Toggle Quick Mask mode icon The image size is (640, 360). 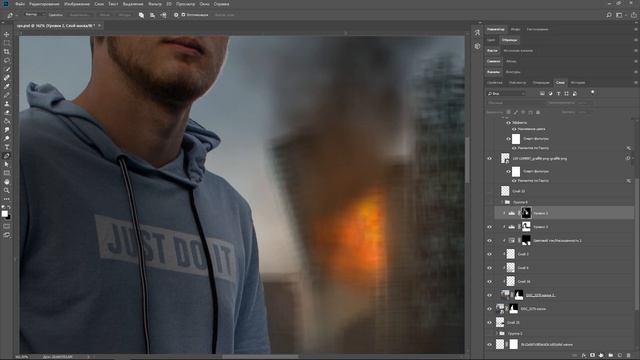(x=7, y=226)
